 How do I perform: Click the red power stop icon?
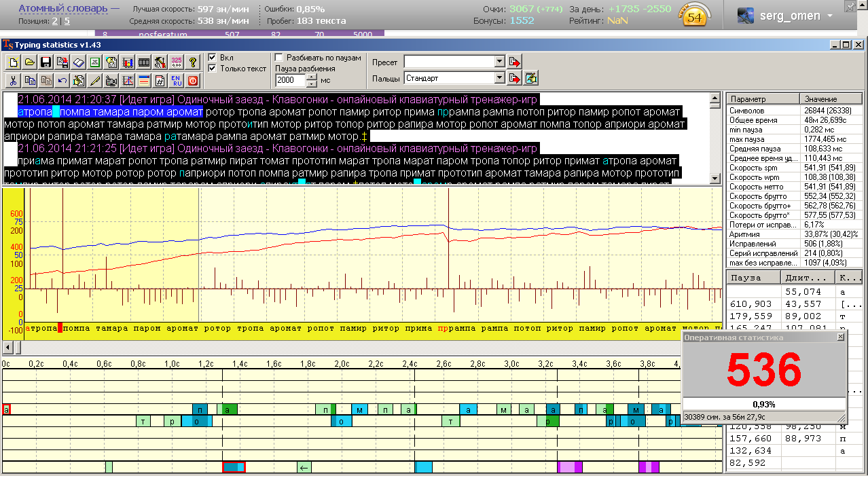click(192, 81)
